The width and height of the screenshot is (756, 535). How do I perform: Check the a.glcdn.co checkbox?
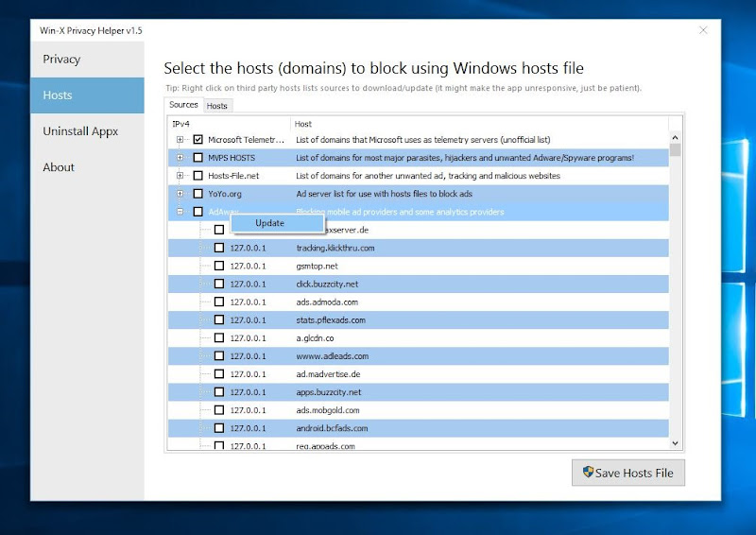click(x=219, y=337)
